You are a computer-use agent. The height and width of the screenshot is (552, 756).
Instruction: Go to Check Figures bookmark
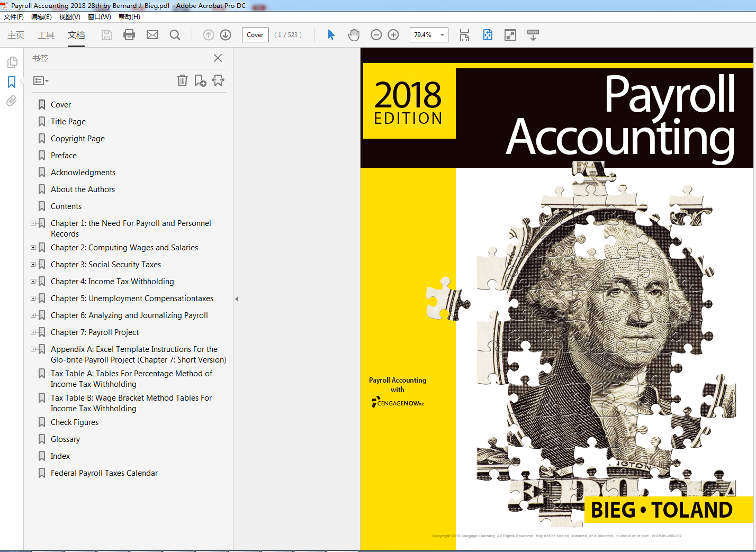[75, 422]
